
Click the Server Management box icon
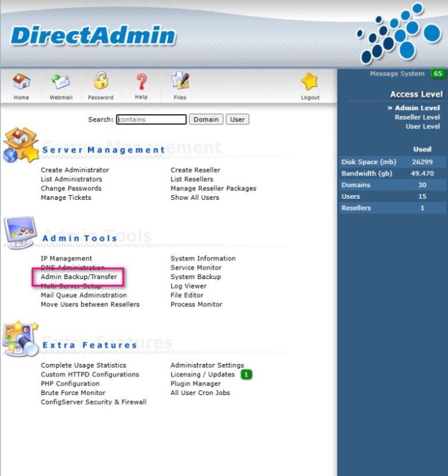[x=21, y=145]
